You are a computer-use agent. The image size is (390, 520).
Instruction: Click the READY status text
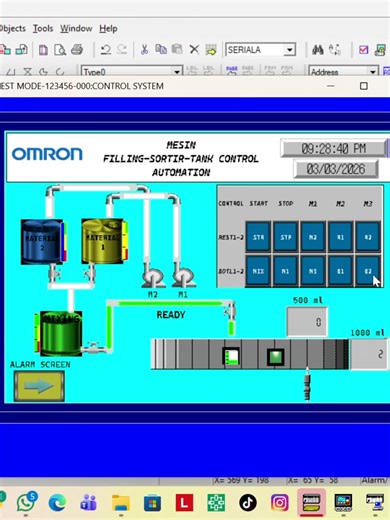171,315
